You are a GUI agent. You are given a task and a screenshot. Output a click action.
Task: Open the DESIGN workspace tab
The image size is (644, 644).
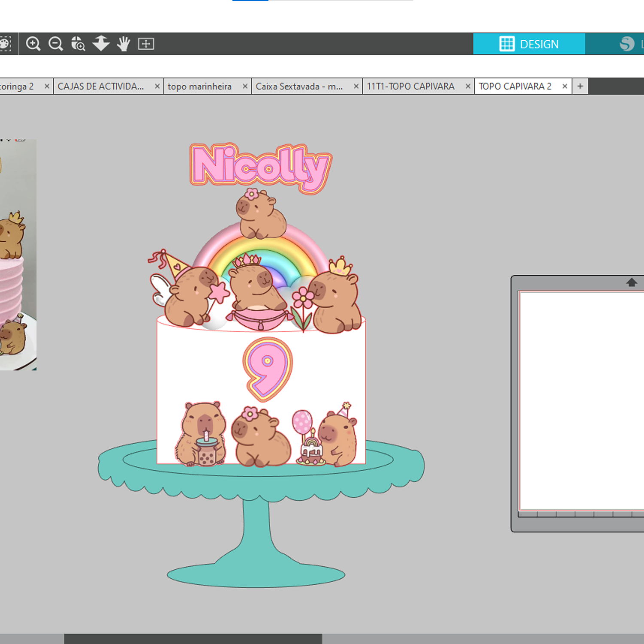529,44
